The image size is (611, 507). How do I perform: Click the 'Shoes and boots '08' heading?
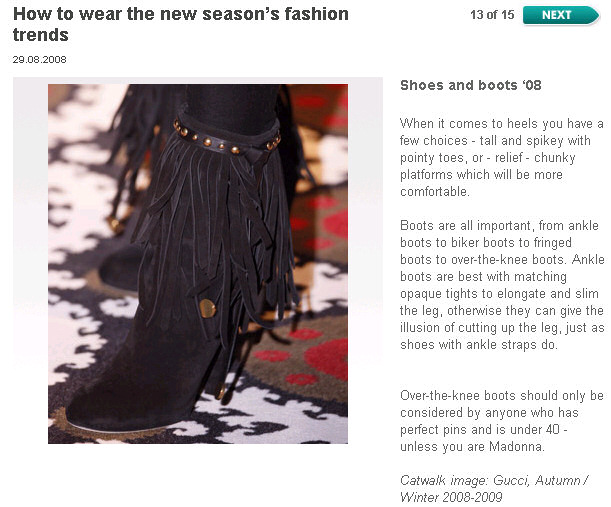(471, 85)
